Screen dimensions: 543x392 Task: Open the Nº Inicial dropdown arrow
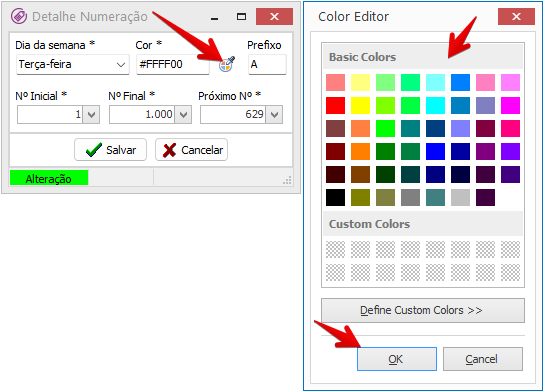[x=91, y=115]
